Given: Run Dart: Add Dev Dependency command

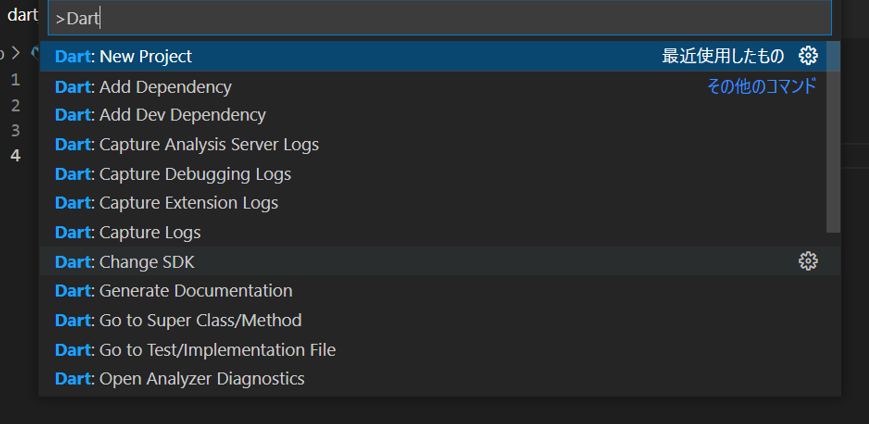Looking at the screenshot, I should [432, 115].
